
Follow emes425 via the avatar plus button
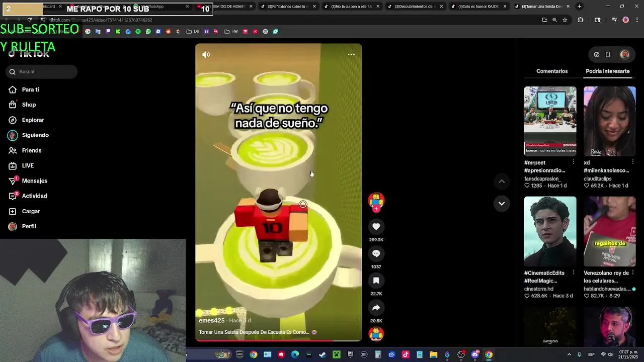(x=376, y=209)
